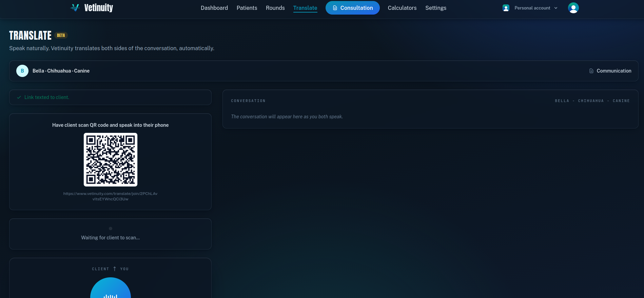Screen dimensions: 644x298
Task: Click the conversation placeholder italic text
Action: [x=287, y=117]
